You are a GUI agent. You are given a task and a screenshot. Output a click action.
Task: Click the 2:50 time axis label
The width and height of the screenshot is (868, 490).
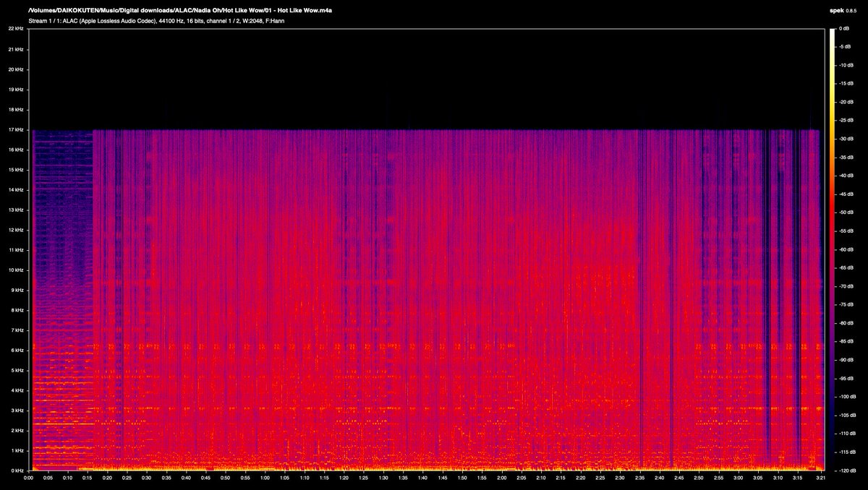pyautogui.click(x=700, y=478)
